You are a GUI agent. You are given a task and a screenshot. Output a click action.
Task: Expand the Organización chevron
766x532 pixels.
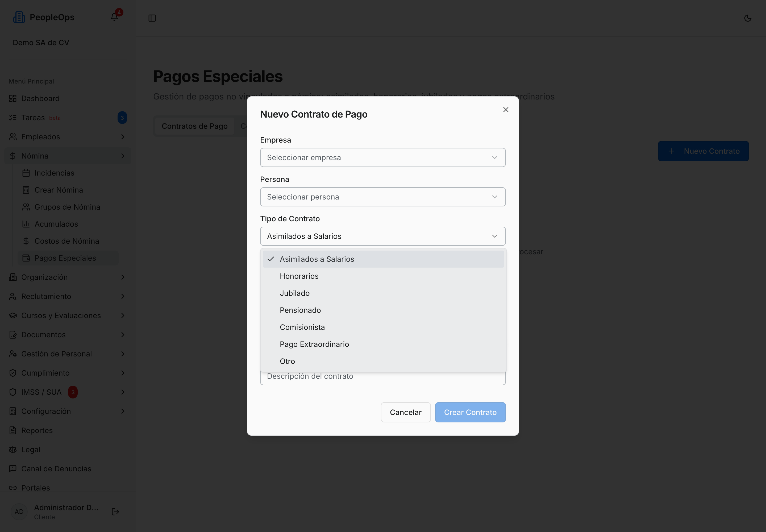pyautogui.click(x=123, y=277)
